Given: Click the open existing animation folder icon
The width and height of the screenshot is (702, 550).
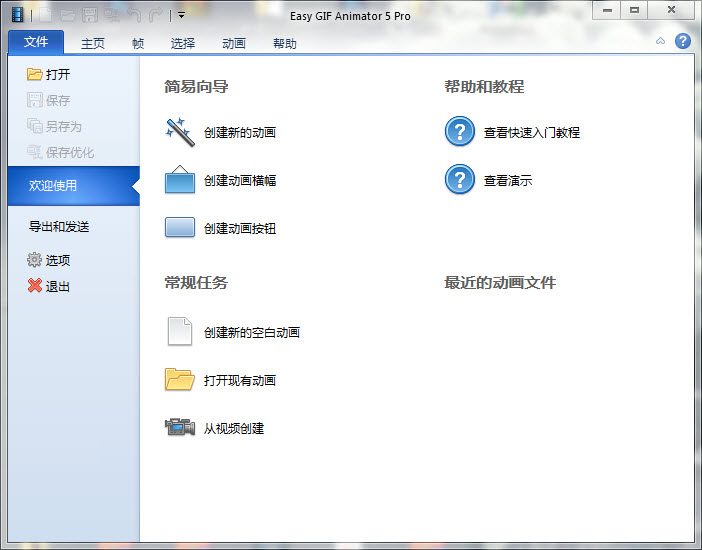Looking at the screenshot, I should pos(180,380).
